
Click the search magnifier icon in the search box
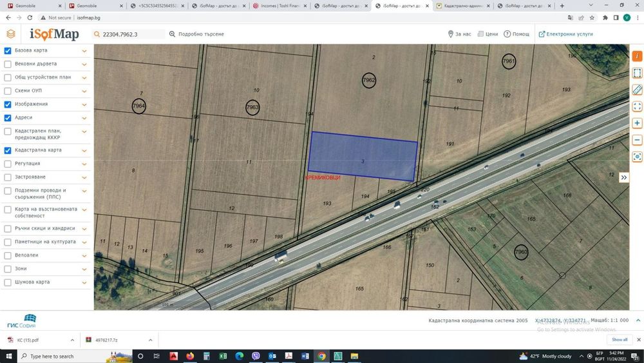(97, 34)
